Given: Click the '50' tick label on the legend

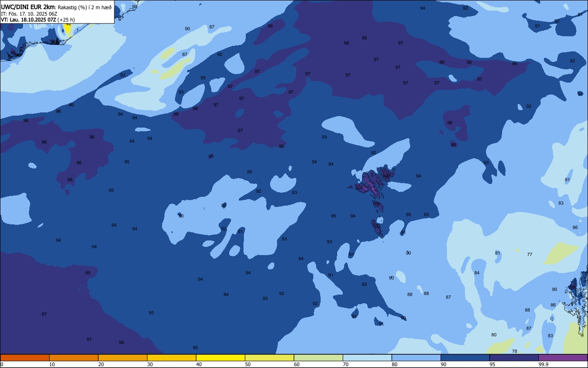Looking at the screenshot, I should (248, 364).
